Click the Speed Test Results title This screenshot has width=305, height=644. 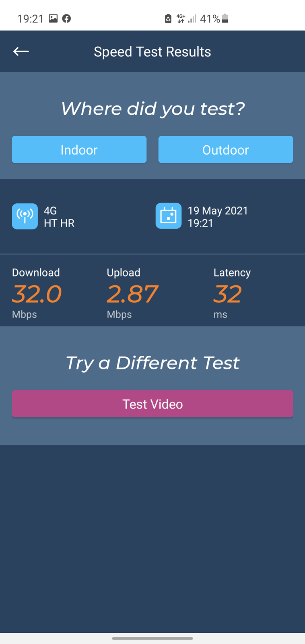pyautogui.click(x=152, y=52)
